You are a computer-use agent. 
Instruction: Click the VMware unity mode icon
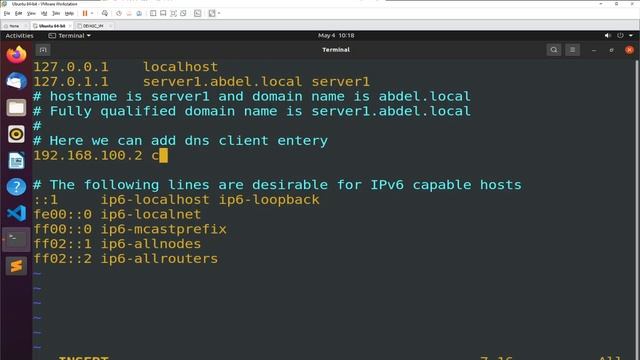click(x=183, y=13)
